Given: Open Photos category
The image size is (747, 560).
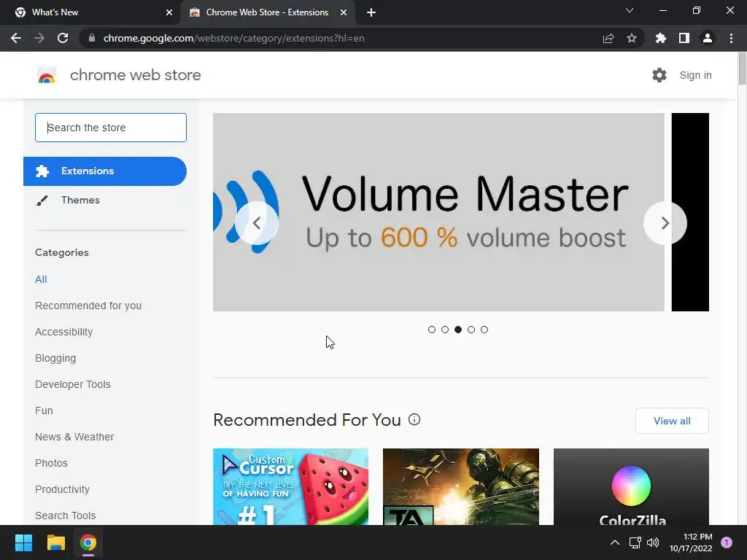Looking at the screenshot, I should tap(52, 463).
